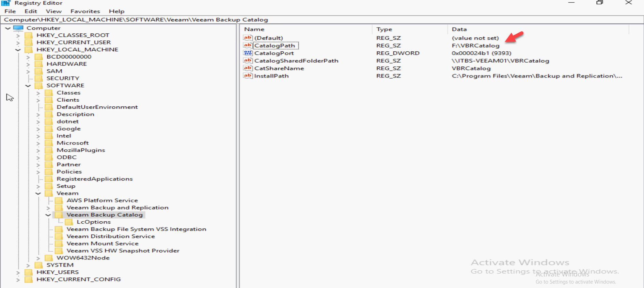Expand the SYSTEM key
Image resolution: width=644 pixels, height=288 pixels.
(28, 265)
